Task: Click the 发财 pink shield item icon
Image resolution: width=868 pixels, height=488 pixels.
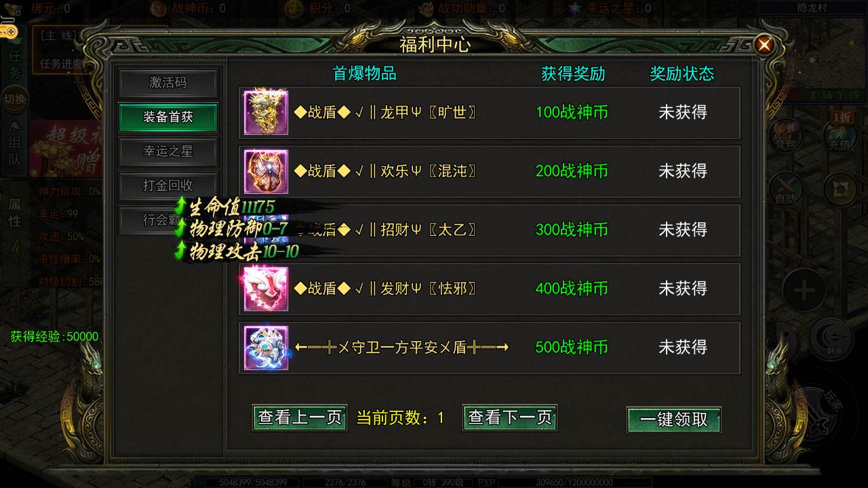Action: [x=266, y=289]
